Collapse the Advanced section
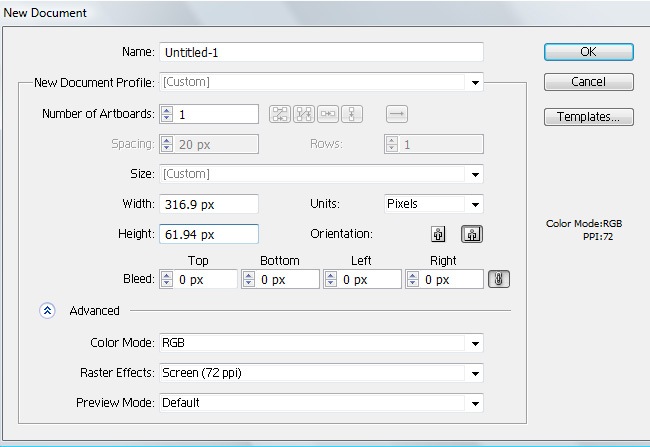 point(47,311)
